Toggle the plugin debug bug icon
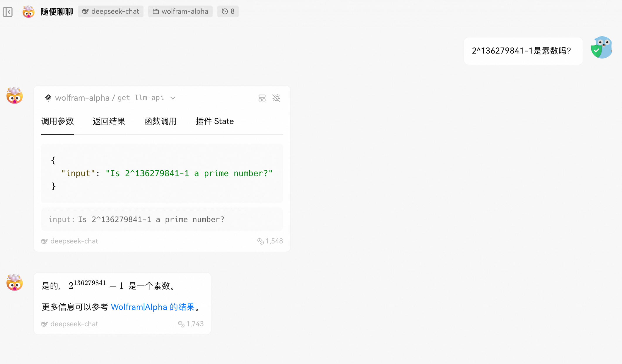This screenshot has height=364, width=622. coord(276,98)
